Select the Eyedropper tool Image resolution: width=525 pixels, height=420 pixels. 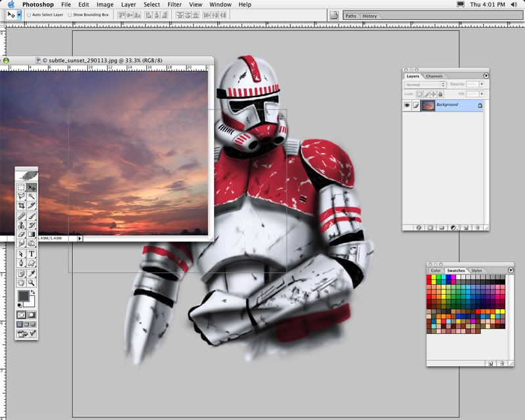pos(31,274)
